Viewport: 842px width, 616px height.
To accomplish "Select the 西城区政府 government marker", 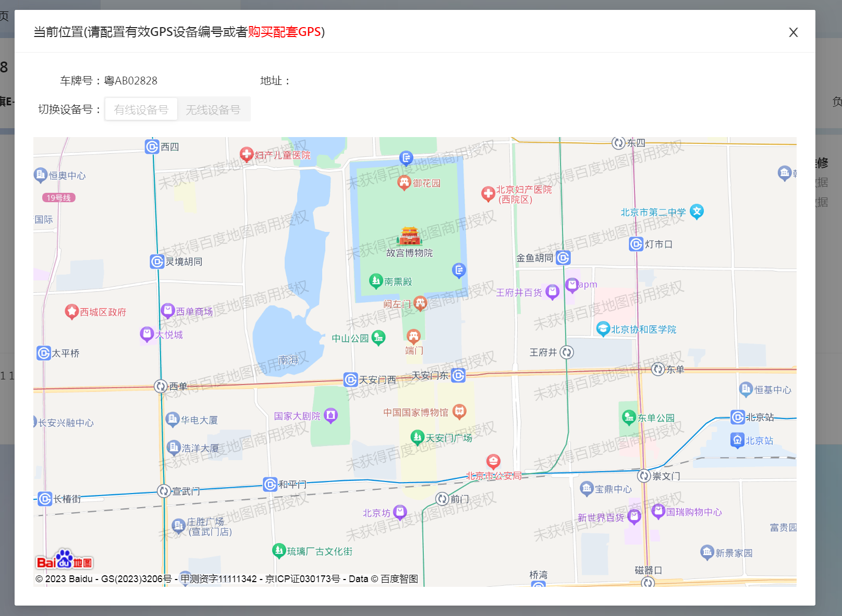I will 71,312.
